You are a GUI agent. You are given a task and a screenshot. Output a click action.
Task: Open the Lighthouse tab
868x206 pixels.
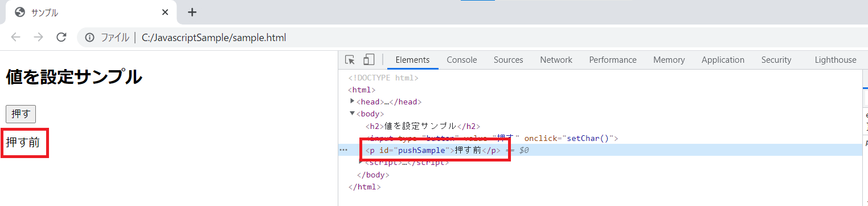coord(836,60)
